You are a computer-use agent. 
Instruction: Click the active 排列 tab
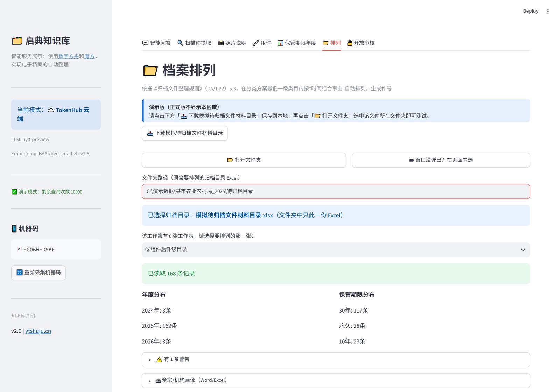331,43
